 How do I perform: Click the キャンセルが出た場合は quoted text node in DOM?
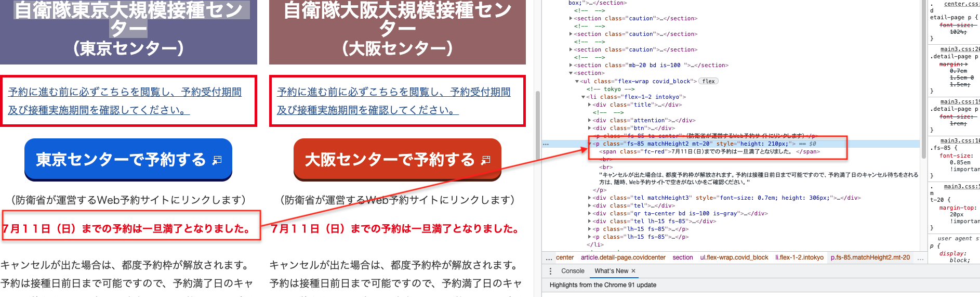pyautogui.click(x=759, y=178)
